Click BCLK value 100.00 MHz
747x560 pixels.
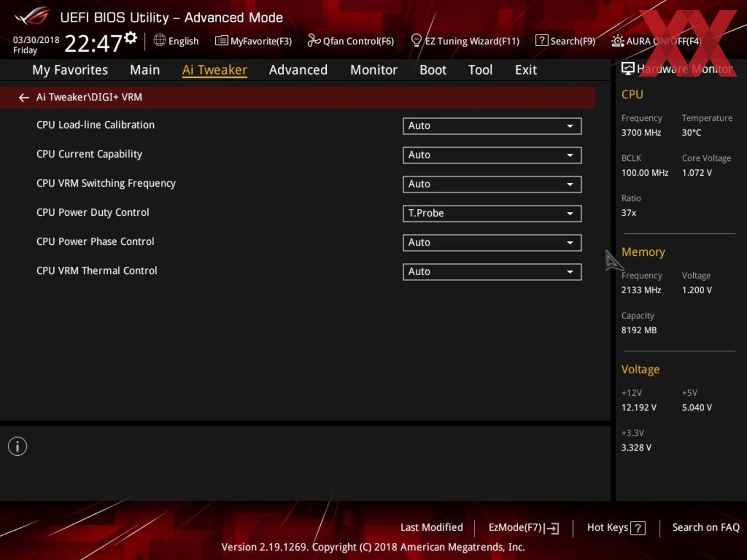(x=645, y=173)
